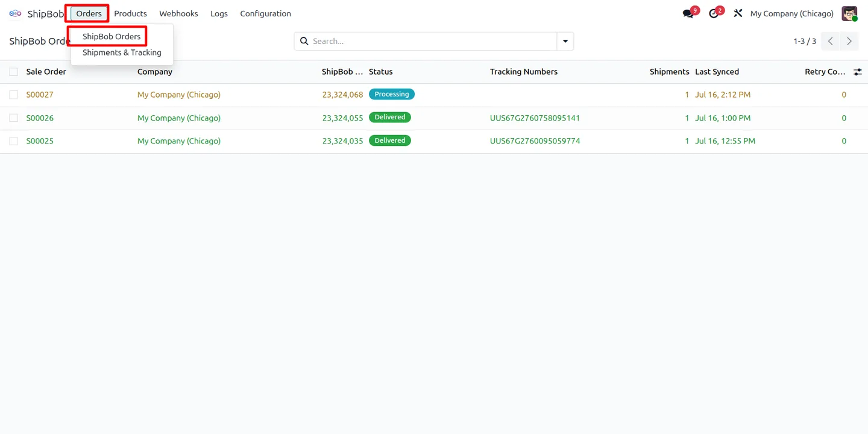Go to next page arrow
Image resolution: width=868 pixels, height=434 pixels.
click(x=849, y=41)
